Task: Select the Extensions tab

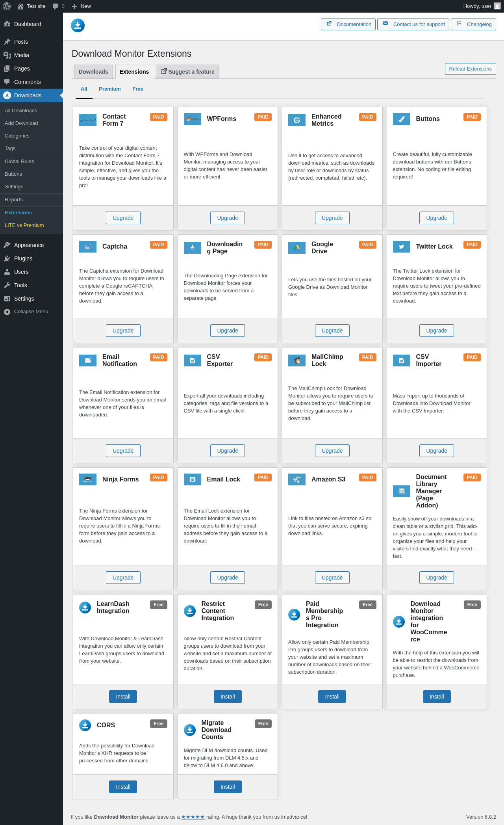Action: click(x=134, y=72)
